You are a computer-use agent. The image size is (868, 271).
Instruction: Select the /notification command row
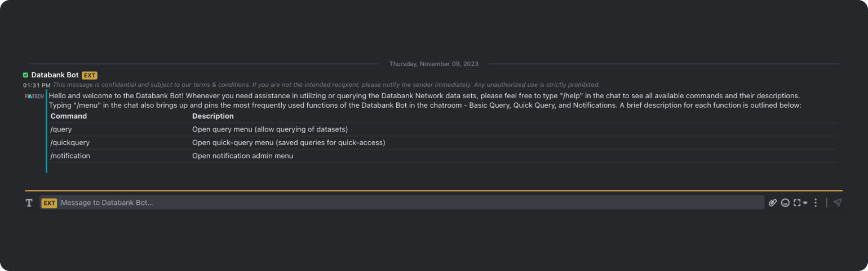[70, 156]
